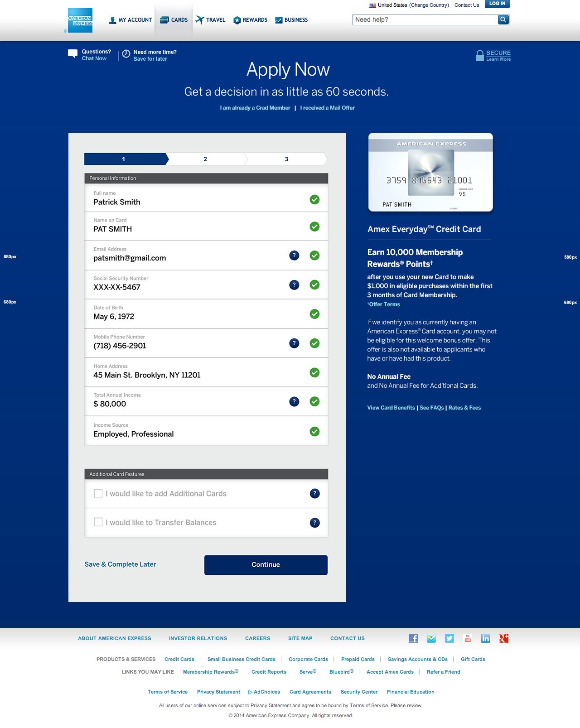Open the Travel menu

tap(211, 20)
